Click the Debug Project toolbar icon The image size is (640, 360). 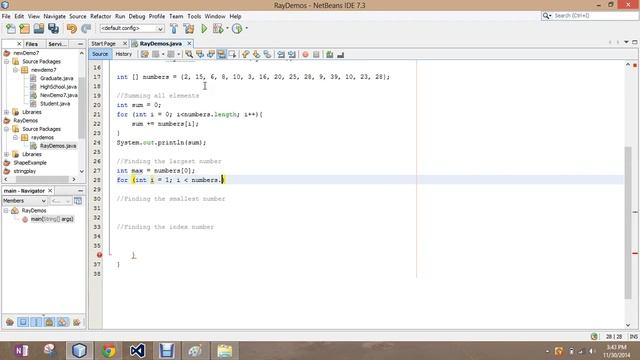[x=218, y=29]
